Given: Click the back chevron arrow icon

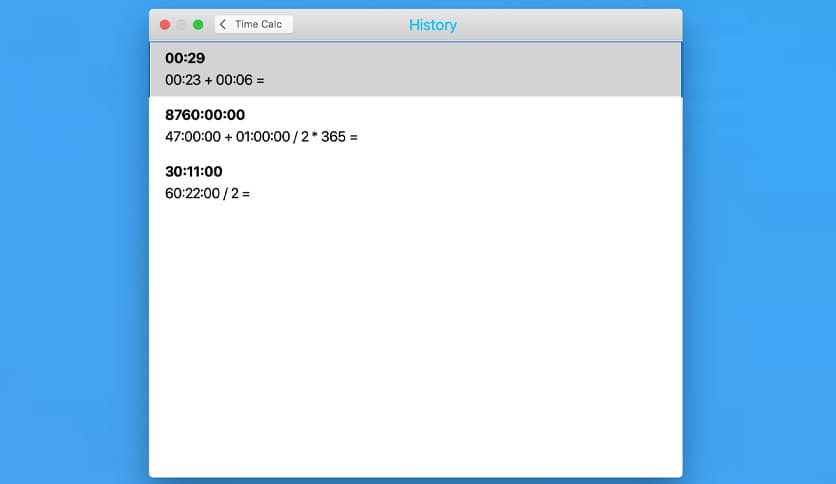Looking at the screenshot, I should 223,25.
